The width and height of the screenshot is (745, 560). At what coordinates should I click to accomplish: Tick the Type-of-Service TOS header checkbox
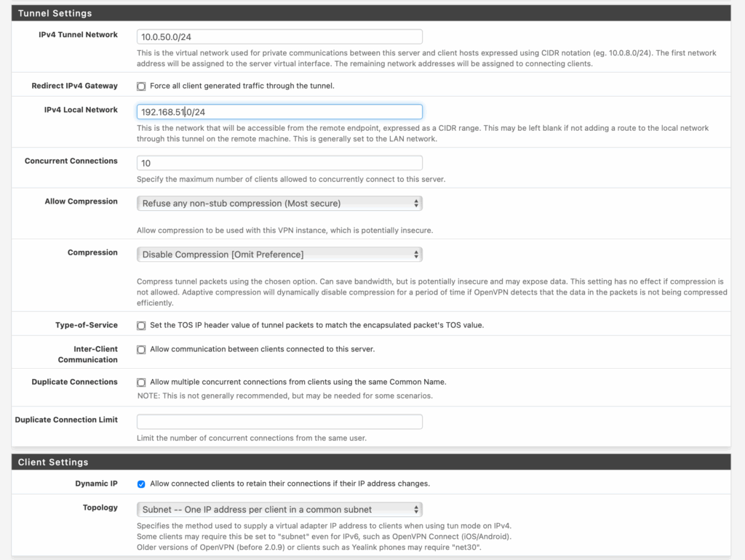click(141, 326)
